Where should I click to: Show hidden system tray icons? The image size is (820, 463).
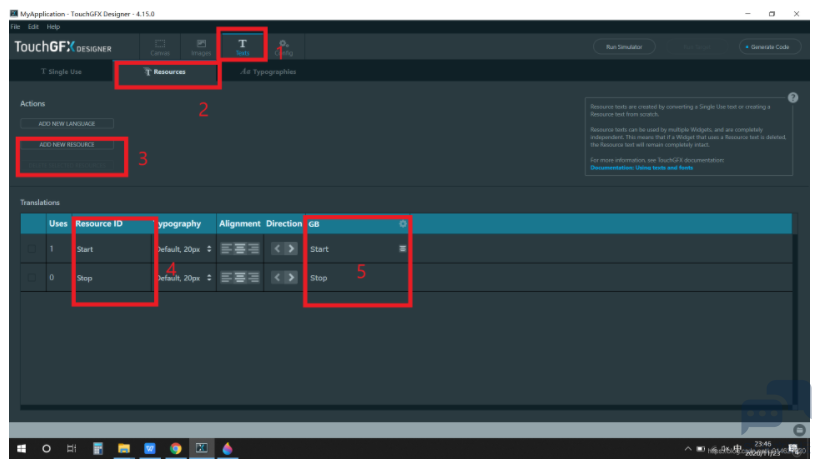click(x=688, y=449)
